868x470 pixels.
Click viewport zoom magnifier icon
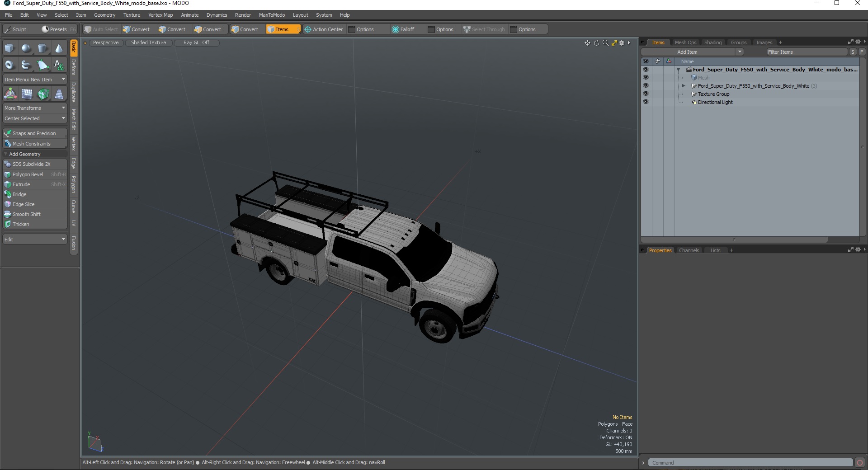coord(605,43)
